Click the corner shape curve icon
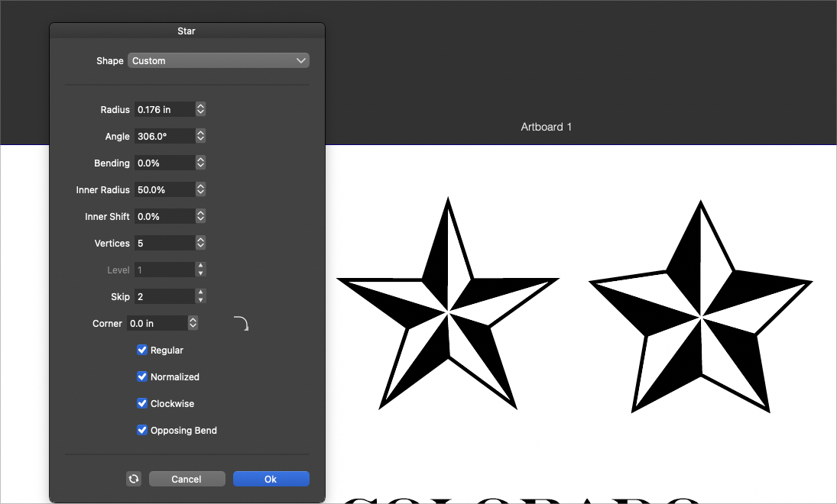 point(242,324)
